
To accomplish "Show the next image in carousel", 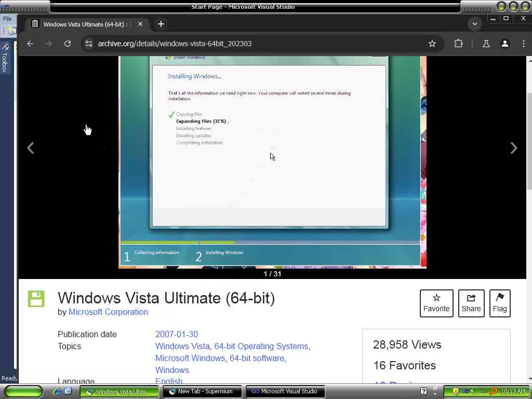I will tap(514, 148).
